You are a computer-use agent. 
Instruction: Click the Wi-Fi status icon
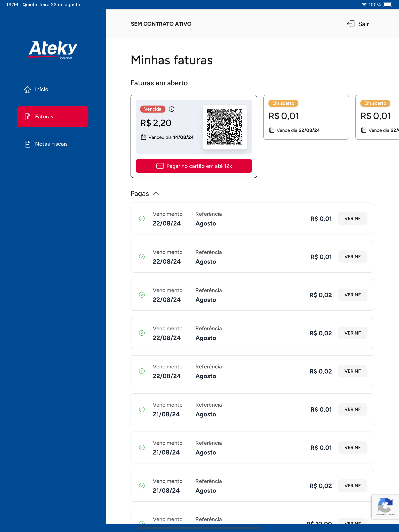[x=364, y=4]
